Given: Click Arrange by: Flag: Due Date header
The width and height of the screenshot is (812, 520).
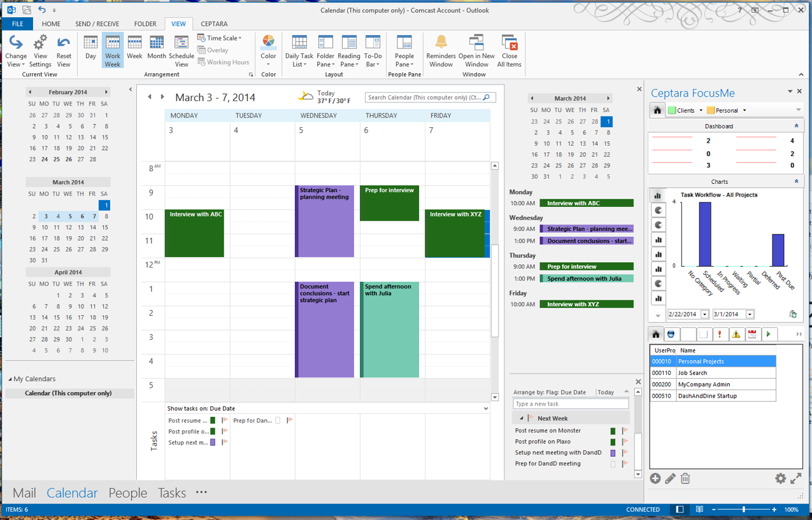Looking at the screenshot, I should coord(549,392).
